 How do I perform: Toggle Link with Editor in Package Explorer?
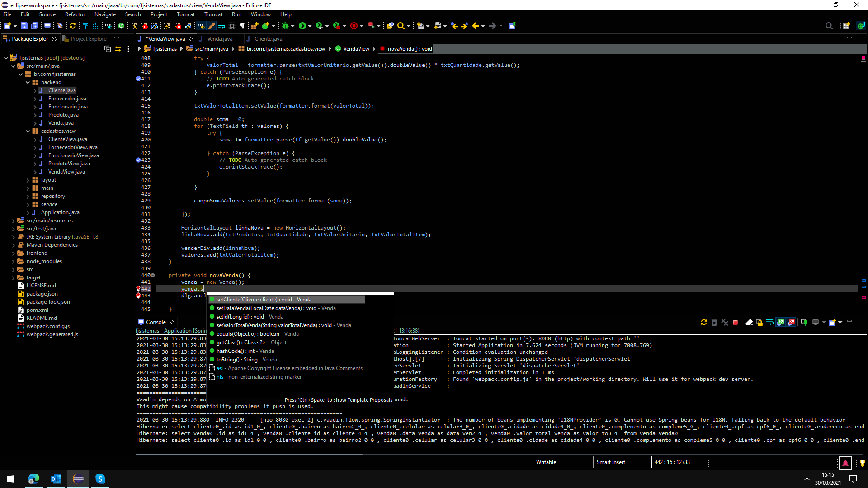(x=118, y=49)
